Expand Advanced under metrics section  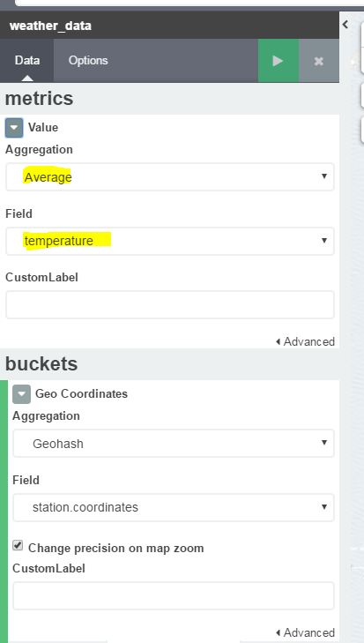[305, 341]
